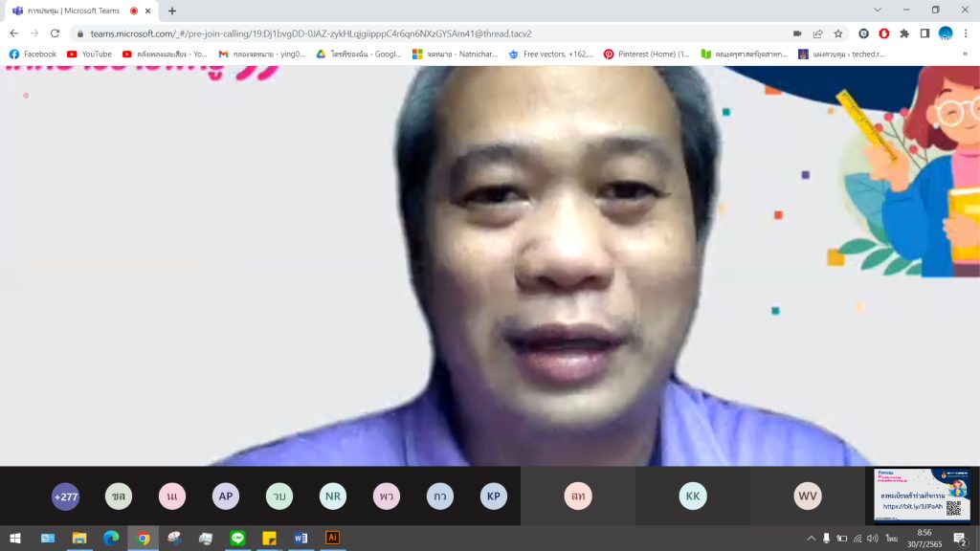
Task: Open the Free vectors bookmark
Action: (550, 55)
